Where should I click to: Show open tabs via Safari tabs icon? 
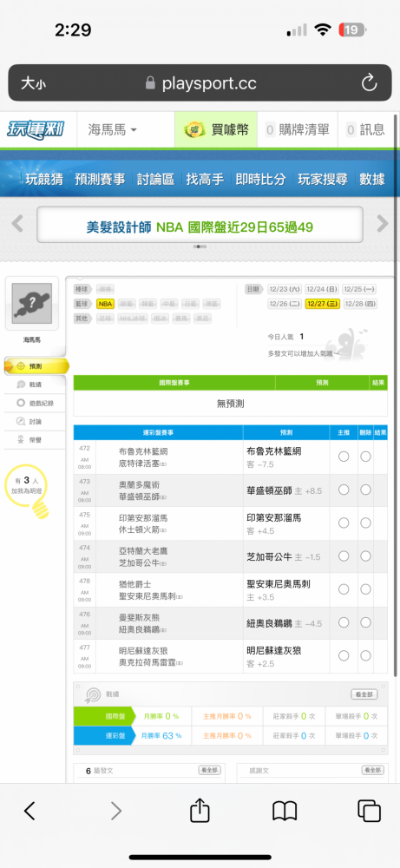pos(369,811)
